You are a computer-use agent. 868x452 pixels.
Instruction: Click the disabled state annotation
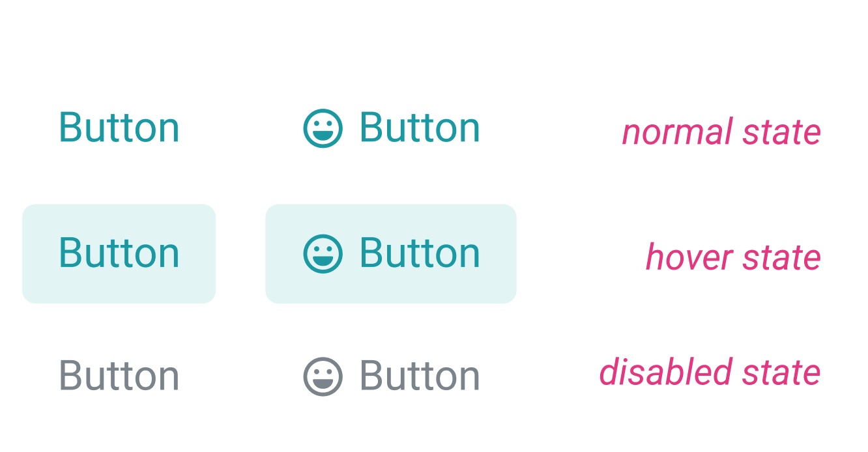[710, 373]
